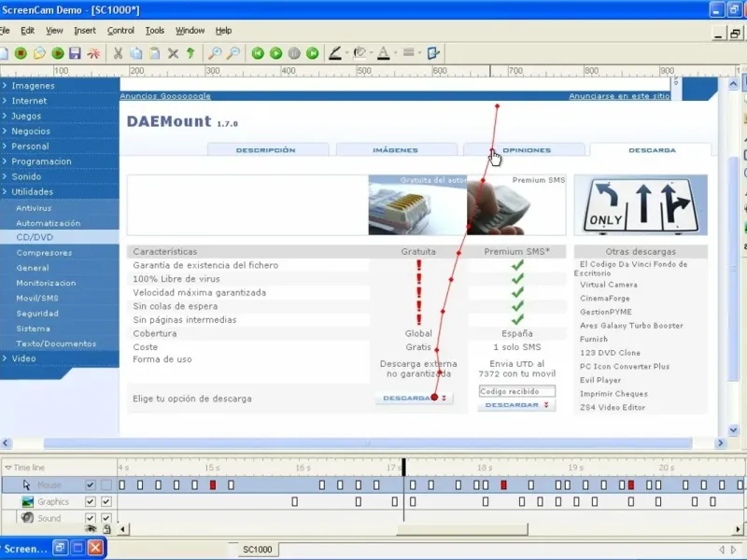Click the line style icon
The image size is (747, 560).
408,52
